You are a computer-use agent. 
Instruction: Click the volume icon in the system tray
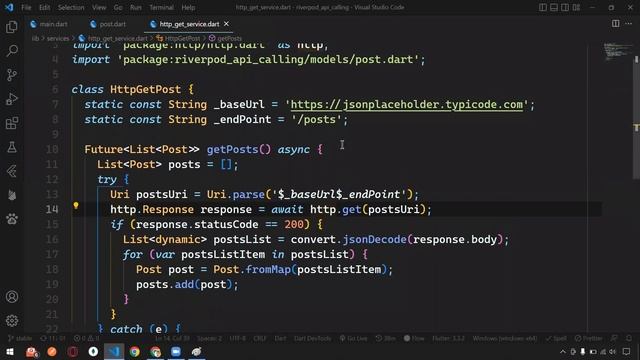coord(613,351)
